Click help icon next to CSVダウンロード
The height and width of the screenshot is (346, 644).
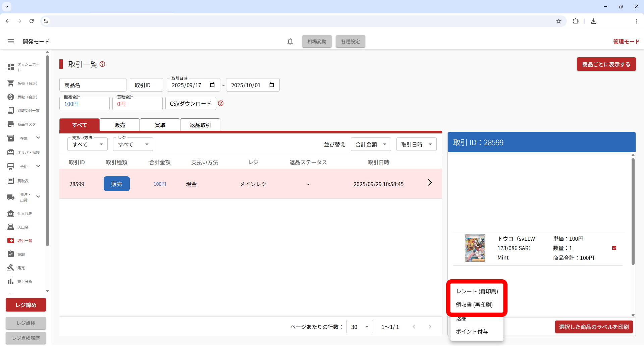click(x=221, y=103)
